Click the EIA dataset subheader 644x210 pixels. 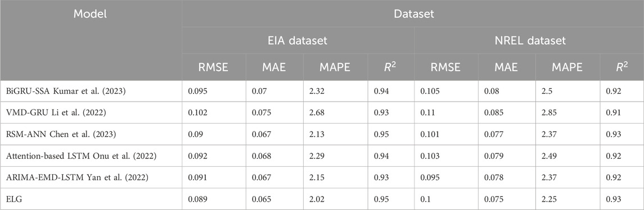[298, 40]
